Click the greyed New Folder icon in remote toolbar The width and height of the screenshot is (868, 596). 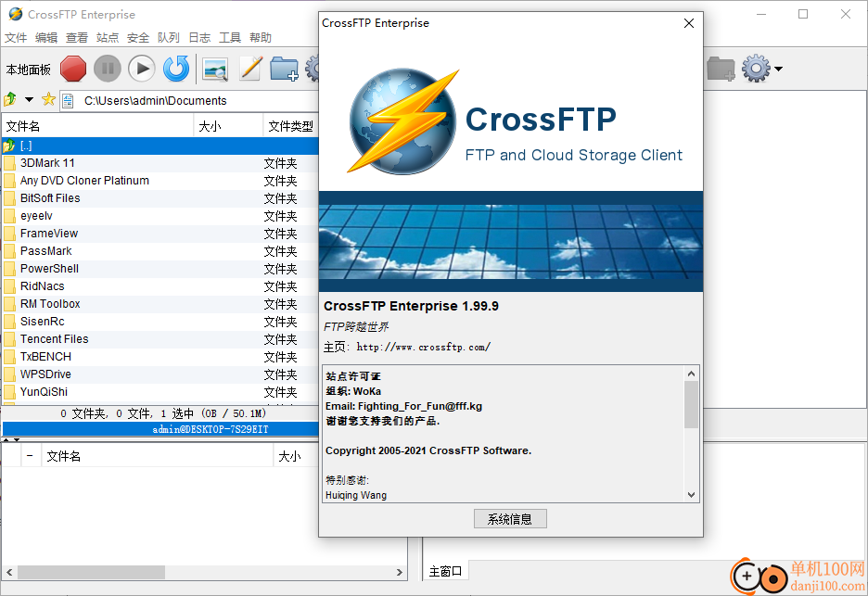pyautogui.click(x=721, y=70)
